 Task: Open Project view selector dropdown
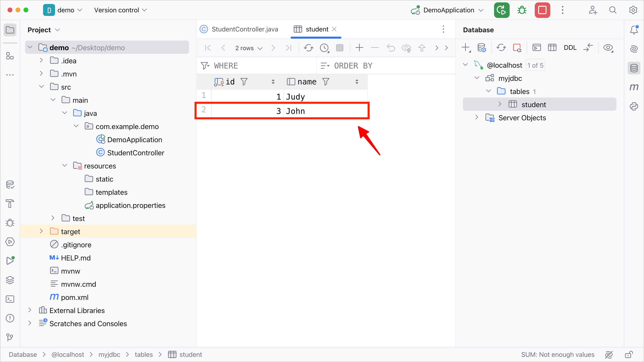(44, 30)
